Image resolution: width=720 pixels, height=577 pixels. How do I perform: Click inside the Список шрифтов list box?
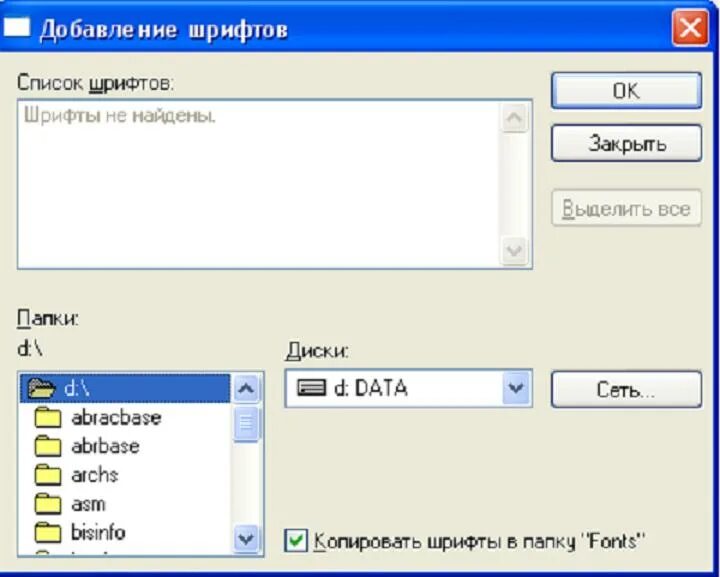tap(259, 184)
